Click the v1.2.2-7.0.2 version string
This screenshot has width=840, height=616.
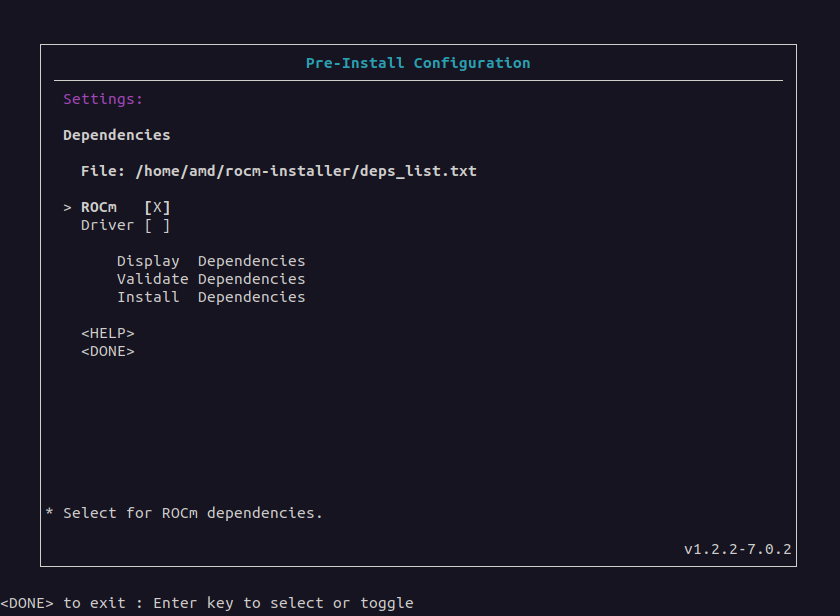(x=737, y=549)
